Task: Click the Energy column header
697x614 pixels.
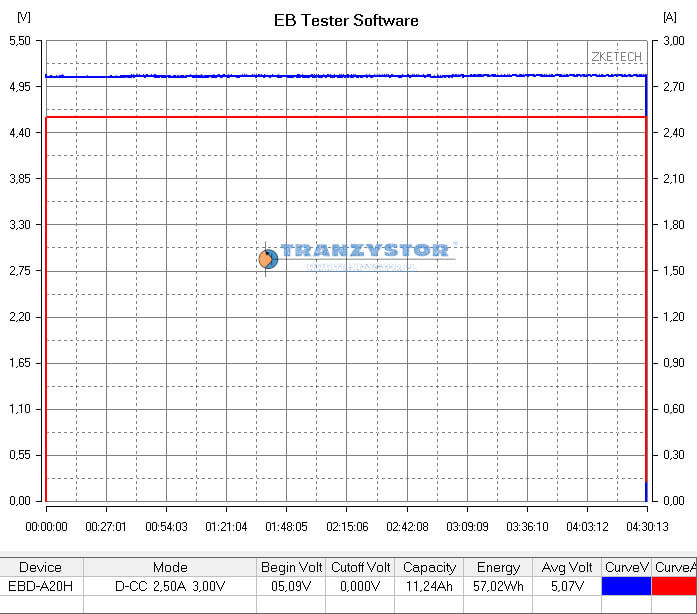Action: click(x=498, y=567)
